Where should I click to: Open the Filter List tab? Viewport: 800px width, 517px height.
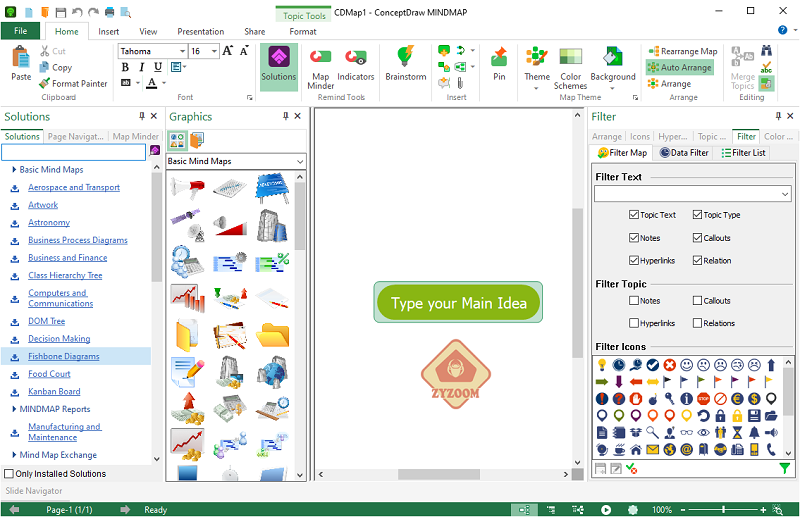743,153
